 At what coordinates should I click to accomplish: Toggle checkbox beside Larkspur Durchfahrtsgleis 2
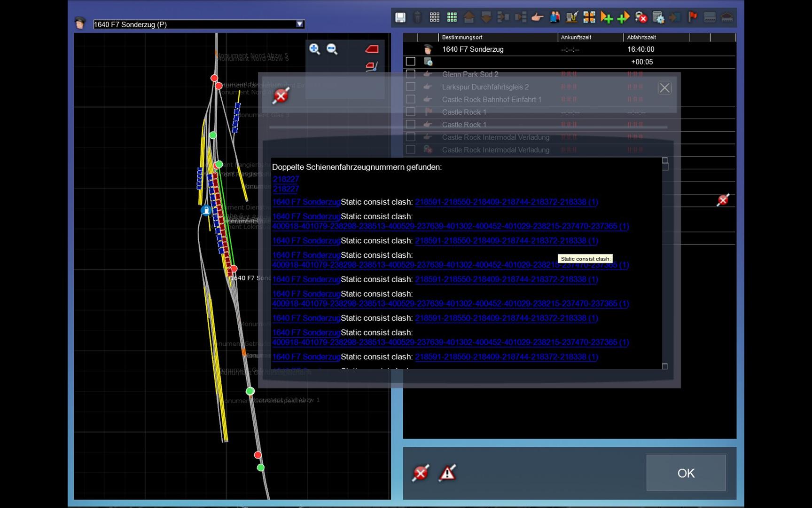tap(411, 87)
